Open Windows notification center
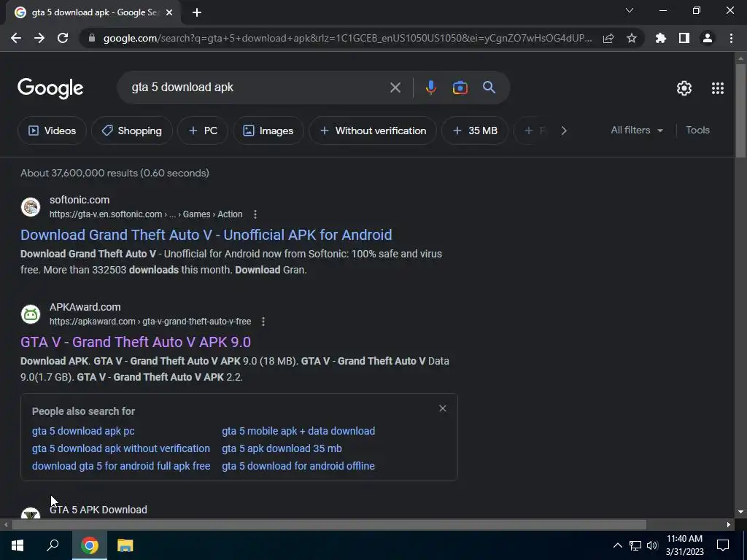747x560 pixels. 723,545
